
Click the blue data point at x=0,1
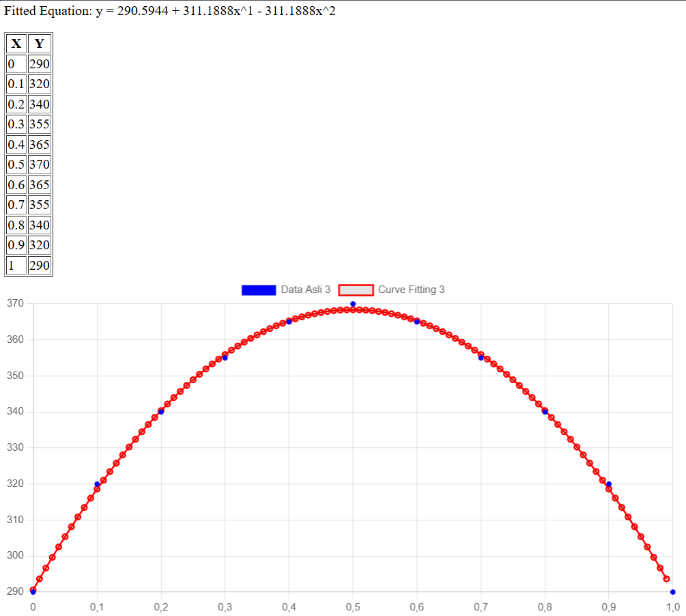tap(97, 484)
